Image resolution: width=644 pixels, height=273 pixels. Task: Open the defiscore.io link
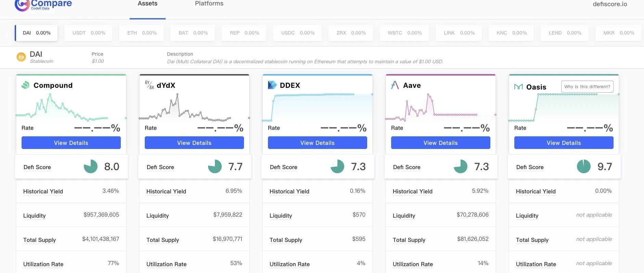(610, 4)
